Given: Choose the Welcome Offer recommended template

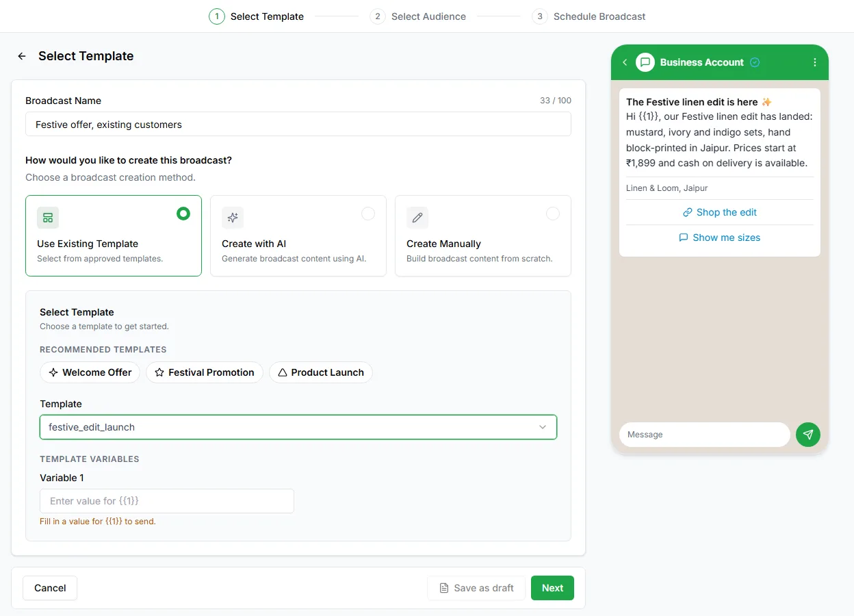Looking at the screenshot, I should pos(90,372).
